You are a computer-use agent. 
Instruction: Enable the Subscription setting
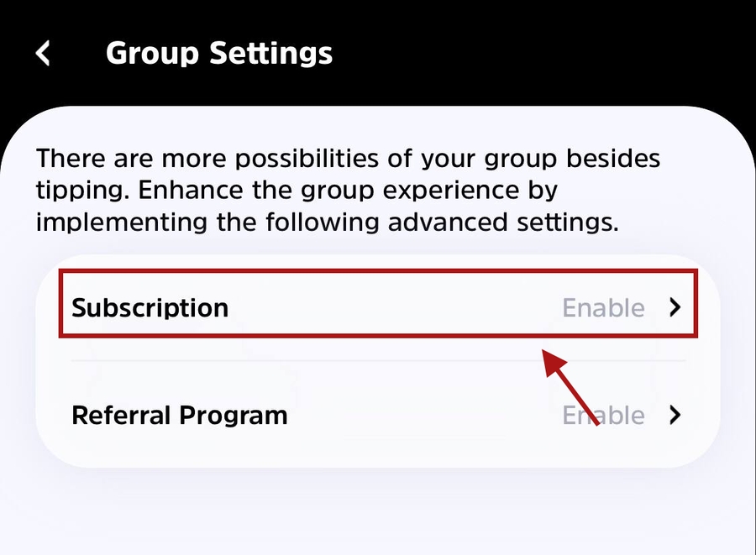[x=603, y=307]
